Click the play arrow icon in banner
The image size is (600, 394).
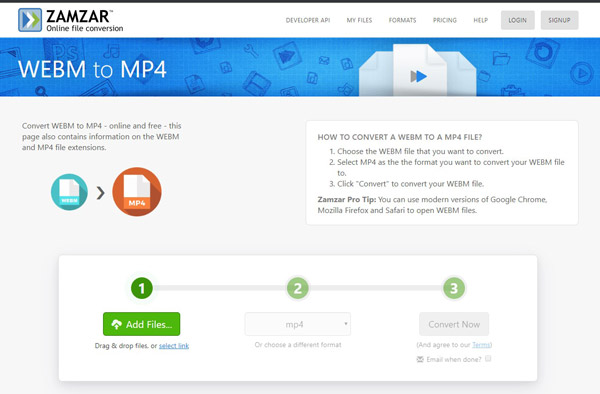419,77
